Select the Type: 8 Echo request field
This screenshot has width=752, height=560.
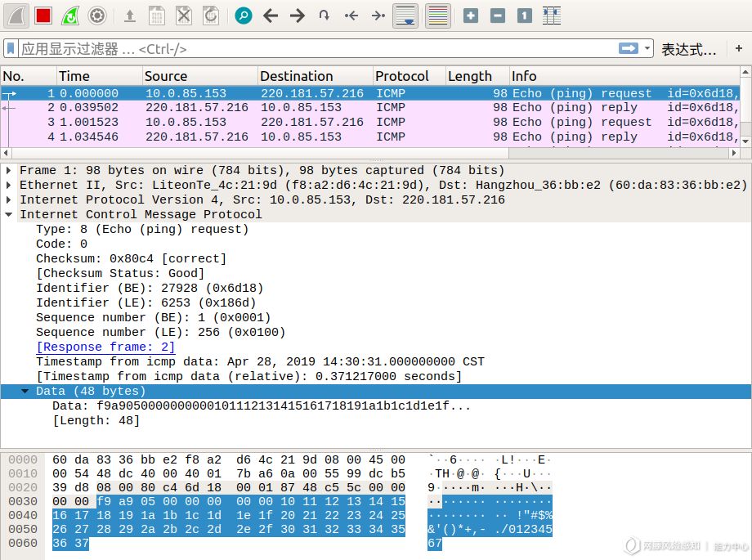click(142, 230)
